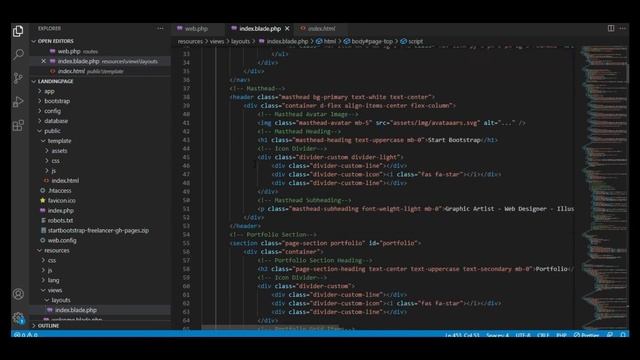Open the robots.txt file

100,220
